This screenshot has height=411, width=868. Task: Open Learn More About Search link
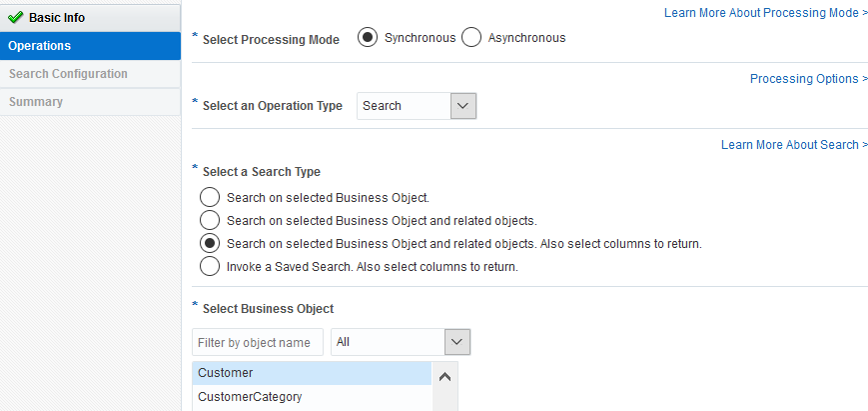pos(794,145)
